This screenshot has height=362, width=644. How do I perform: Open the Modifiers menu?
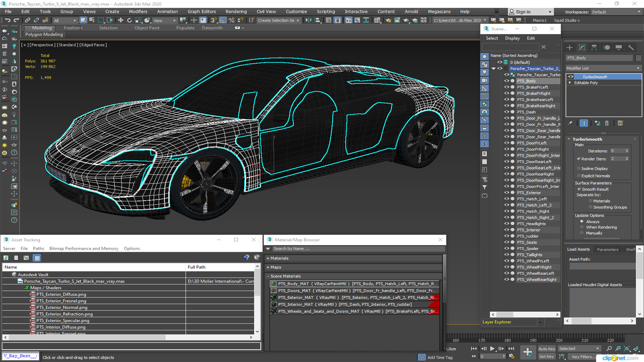click(138, 12)
